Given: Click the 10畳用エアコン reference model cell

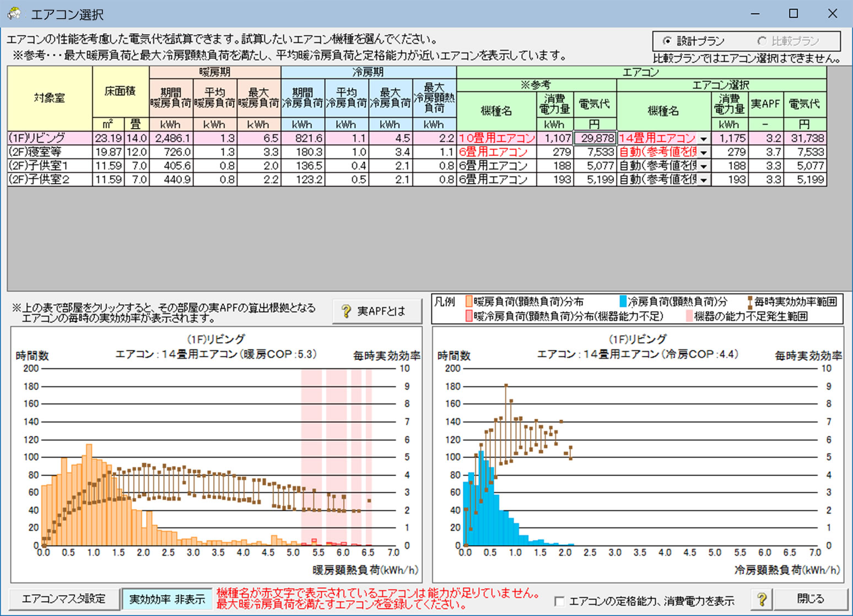Looking at the screenshot, I should pos(496,138).
